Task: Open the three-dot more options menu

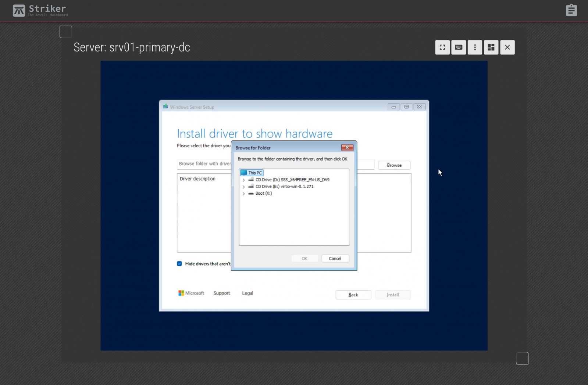Action: pos(475,47)
